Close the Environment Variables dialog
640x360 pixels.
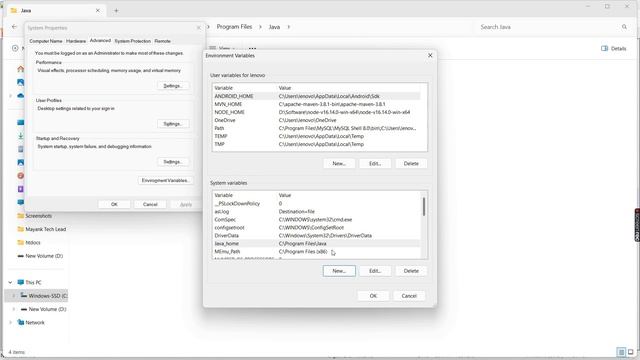pos(430,55)
